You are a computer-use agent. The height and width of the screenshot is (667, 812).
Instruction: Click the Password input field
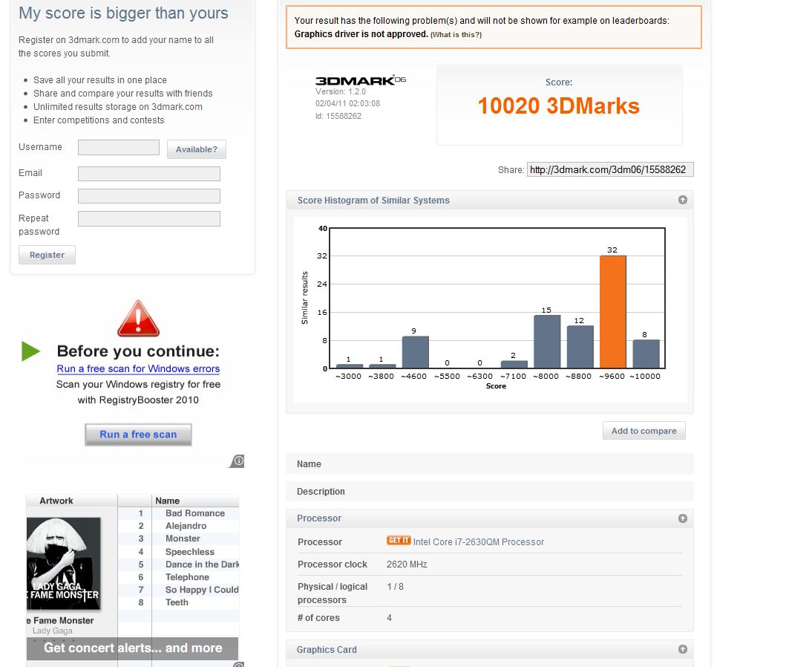149,196
